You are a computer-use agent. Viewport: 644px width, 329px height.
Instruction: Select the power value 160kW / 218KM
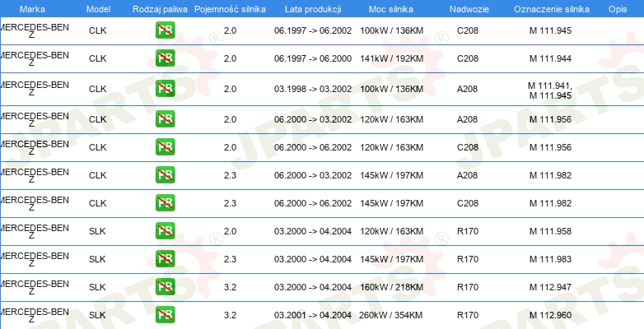coord(391,287)
